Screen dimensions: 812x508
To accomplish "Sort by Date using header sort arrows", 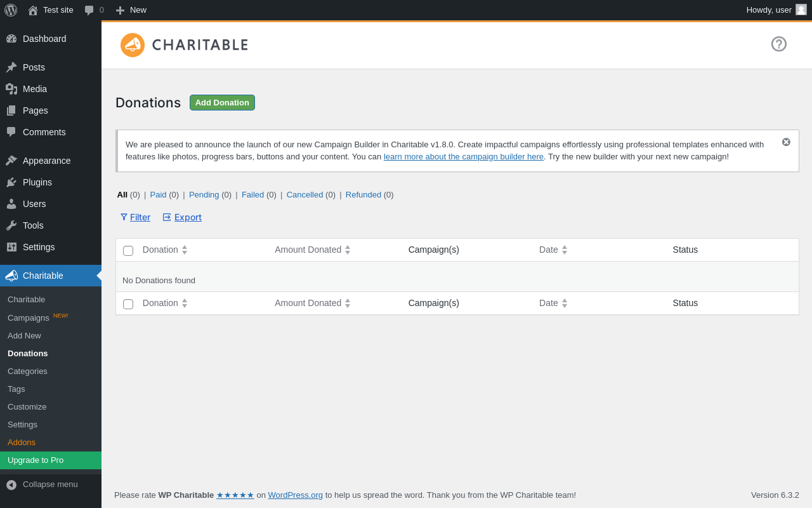I will tap(565, 250).
